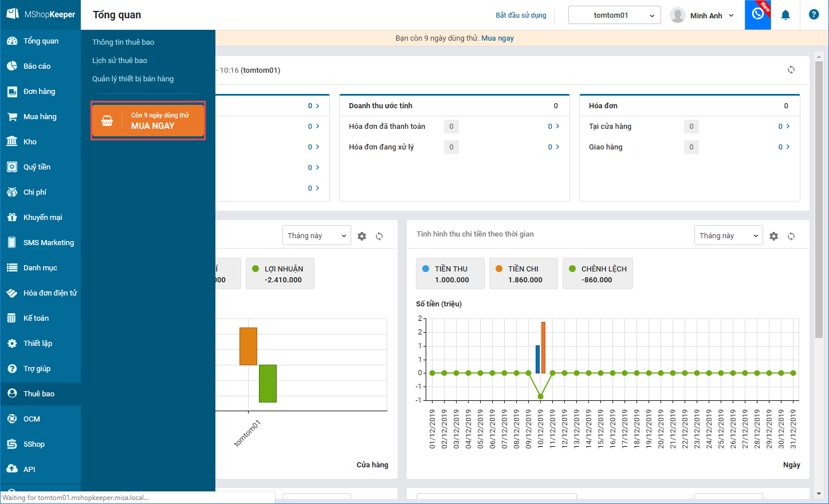Expand the Minh Anh user menu

point(702,15)
